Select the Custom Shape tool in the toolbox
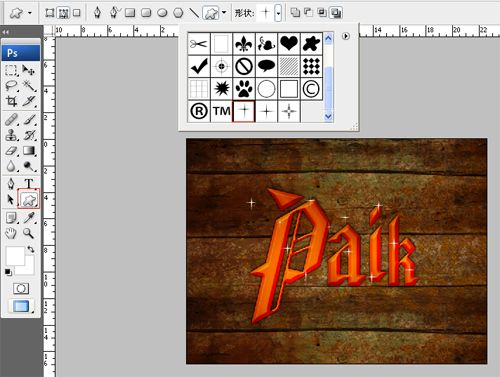This screenshot has width=500, height=377. click(x=29, y=199)
